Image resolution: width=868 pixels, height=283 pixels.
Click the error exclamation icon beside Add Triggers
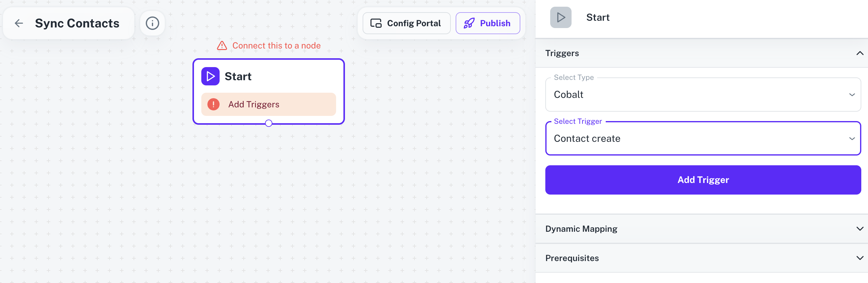tap(213, 104)
